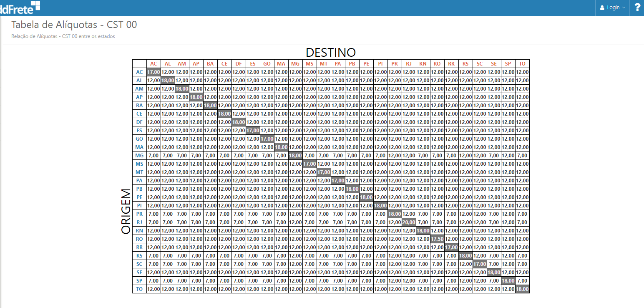The height and width of the screenshot is (308, 644).
Task: Select the PR destination column header
Action: [x=395, y=63]
